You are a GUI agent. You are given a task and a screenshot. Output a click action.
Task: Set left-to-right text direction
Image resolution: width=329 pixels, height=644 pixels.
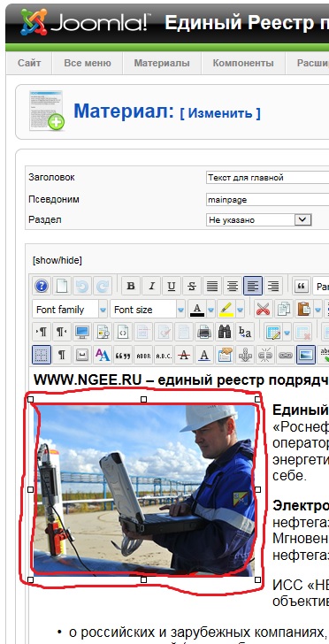[x=42, y=332]
